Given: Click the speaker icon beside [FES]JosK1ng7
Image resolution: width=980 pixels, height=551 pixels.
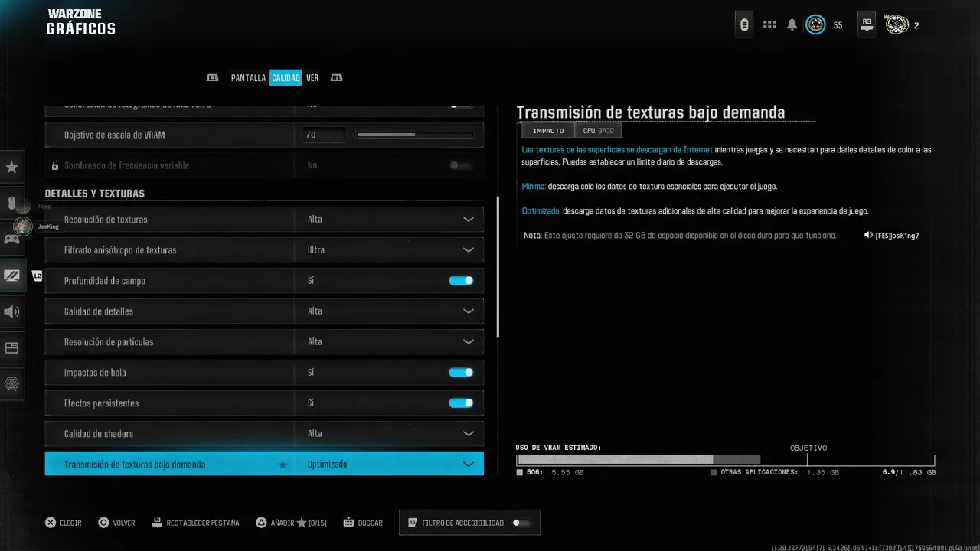Looking at the screenshot, I should (x=868, y=236).
